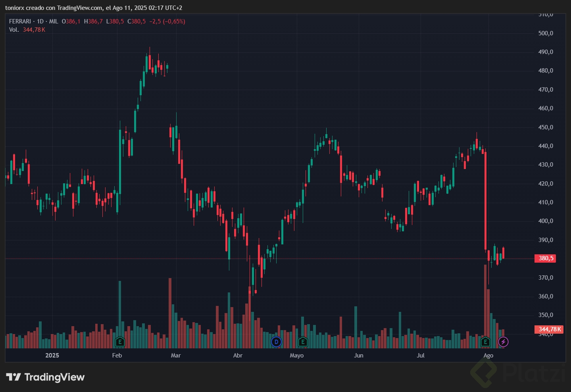571x392 pixels.
Task: Click the 500,0 price axis label
Action: (x=546, y=33)
